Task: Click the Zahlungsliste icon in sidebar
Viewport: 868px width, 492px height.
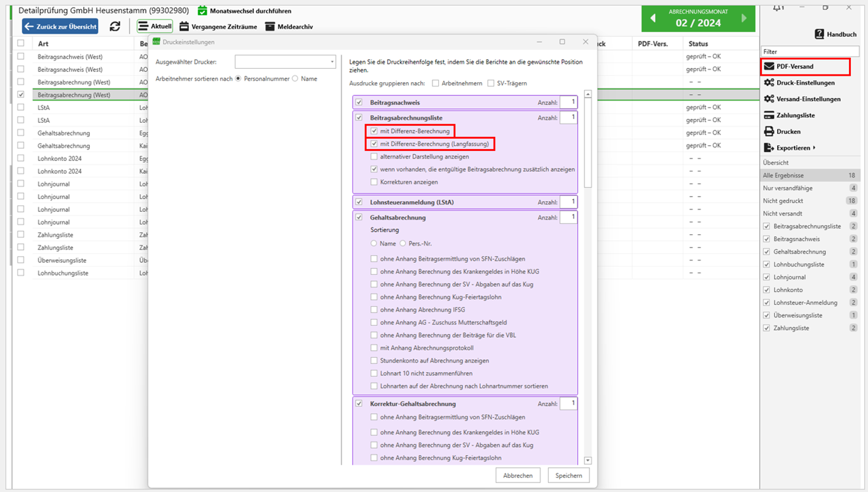Action: 769,115
